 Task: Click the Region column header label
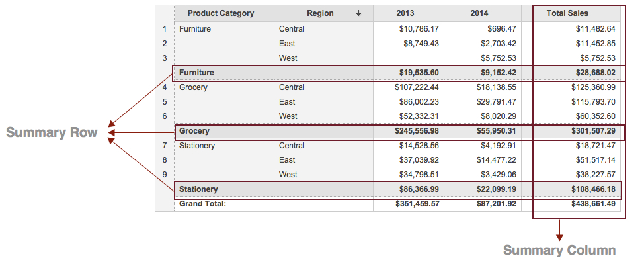pyautogui.click(x=320, y=13)
